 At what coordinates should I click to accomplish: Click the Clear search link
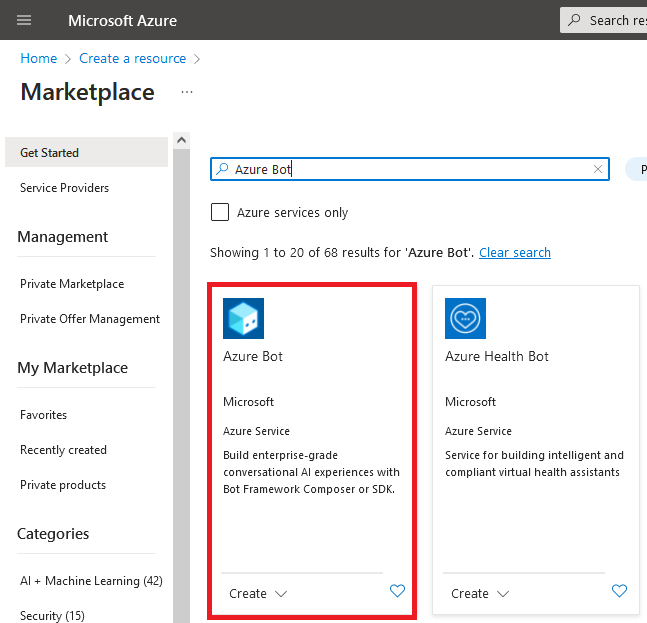515,252
